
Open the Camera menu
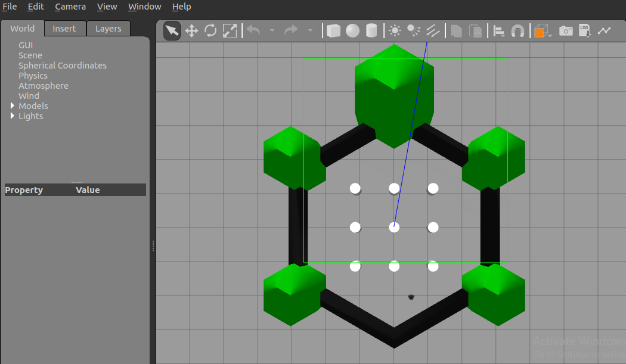point(70,7)
